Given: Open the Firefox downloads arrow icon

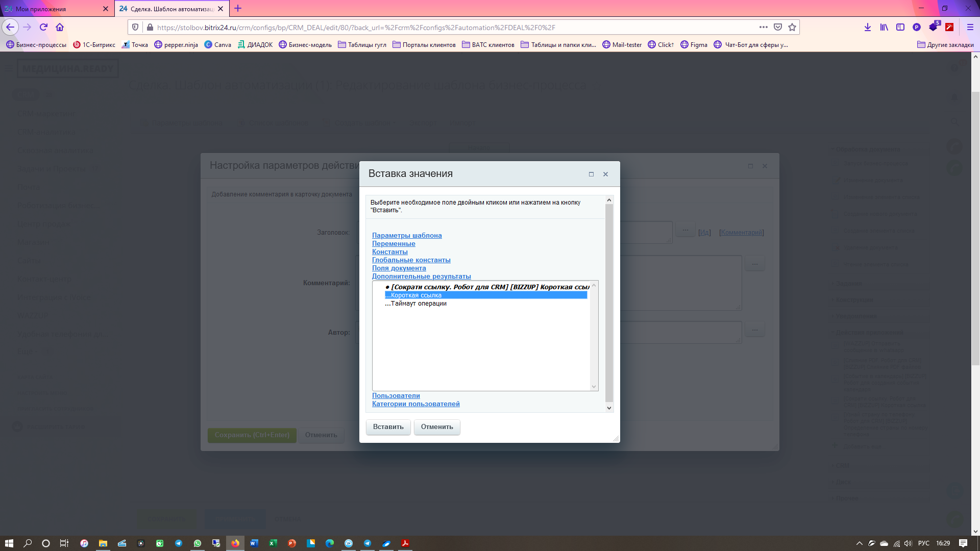Looking at the screenshot, I should tap(867, 27).
